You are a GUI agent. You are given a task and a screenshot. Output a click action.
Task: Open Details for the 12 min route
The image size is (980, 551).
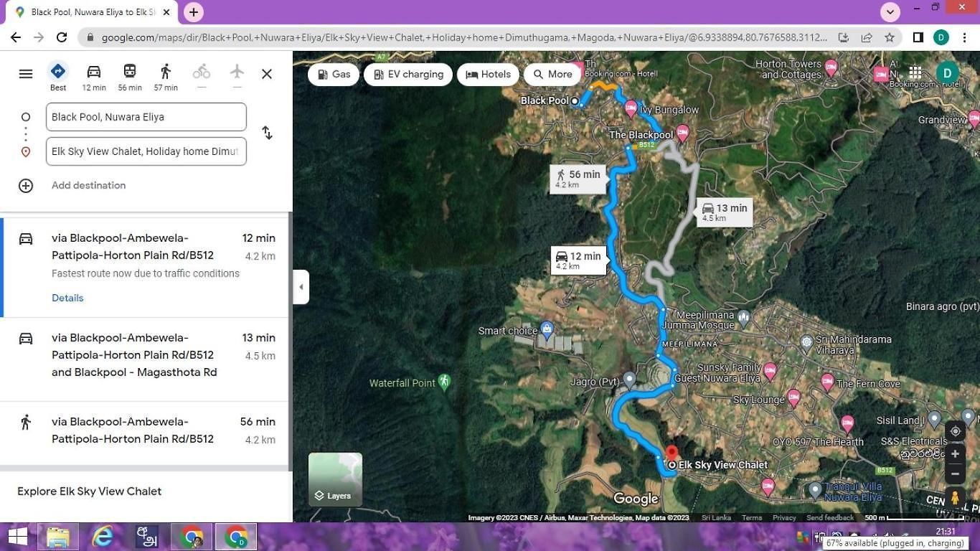pyautogui.click(x=67, y=298)
